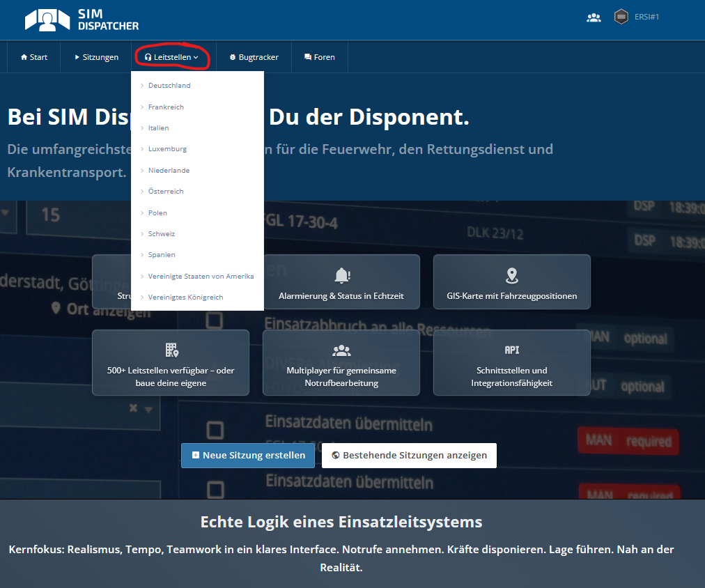Click the building icon above 500+ Leitstellen

171,350
